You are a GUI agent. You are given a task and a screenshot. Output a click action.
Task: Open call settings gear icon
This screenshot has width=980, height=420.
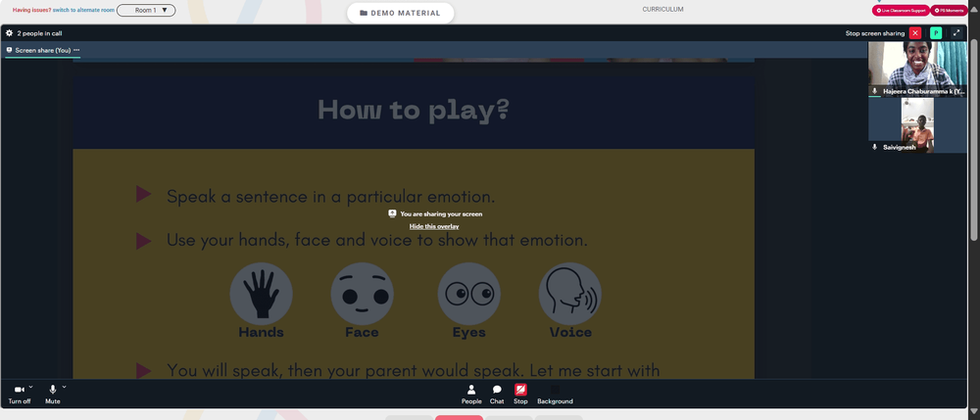point(10,33)
